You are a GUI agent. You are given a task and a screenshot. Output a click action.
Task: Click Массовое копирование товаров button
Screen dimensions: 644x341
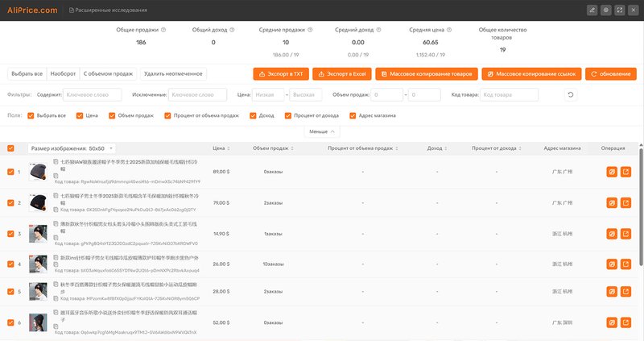click(427, 74)
